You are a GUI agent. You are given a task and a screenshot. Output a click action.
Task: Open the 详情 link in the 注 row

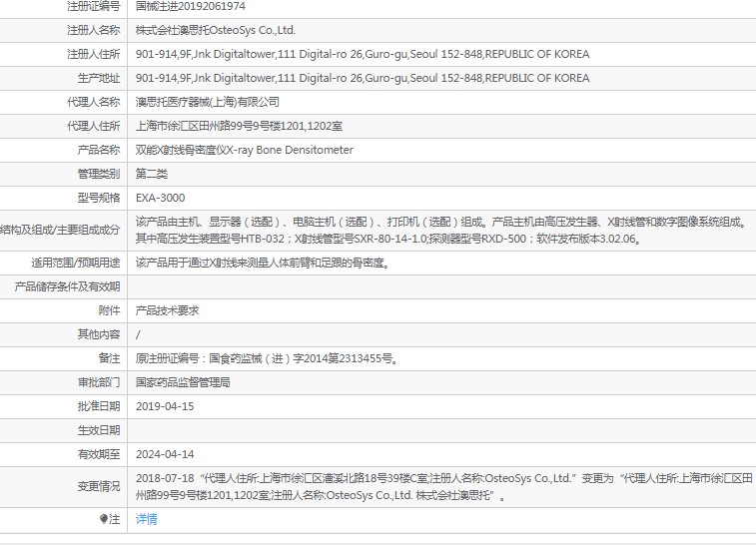tap(146, 519)
